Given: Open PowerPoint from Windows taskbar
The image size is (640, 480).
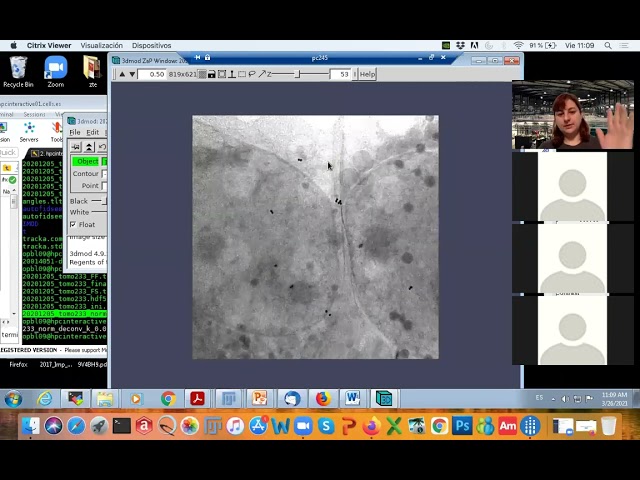Looking at the screenshot, I should [260, 399].
